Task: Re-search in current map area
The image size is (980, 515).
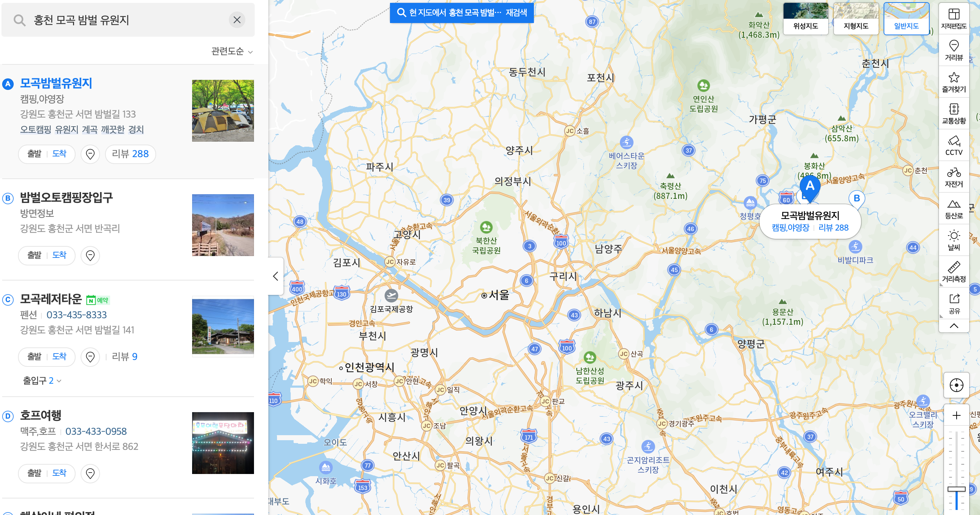Action: point(462,13)
